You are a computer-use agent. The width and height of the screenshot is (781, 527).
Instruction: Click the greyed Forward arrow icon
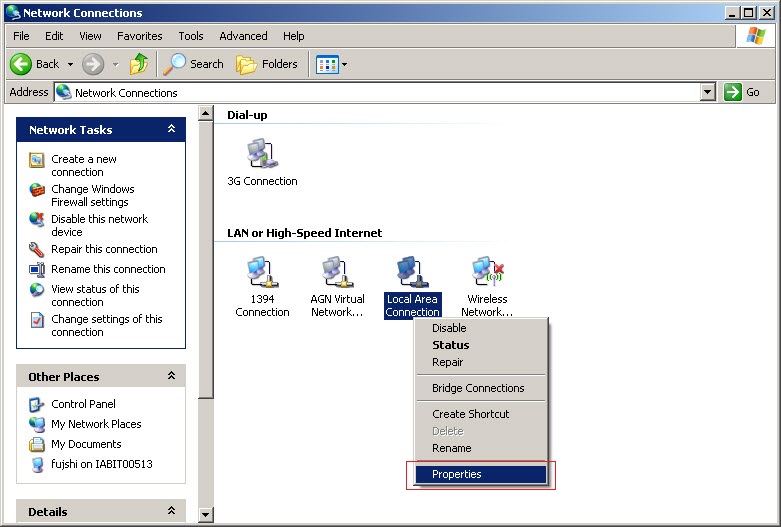click(x=93, y=64)
